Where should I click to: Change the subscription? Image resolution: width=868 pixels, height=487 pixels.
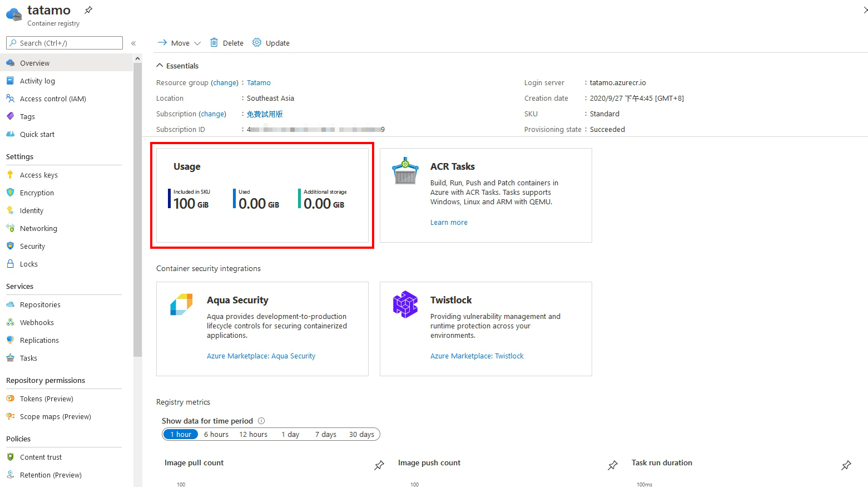212,114
